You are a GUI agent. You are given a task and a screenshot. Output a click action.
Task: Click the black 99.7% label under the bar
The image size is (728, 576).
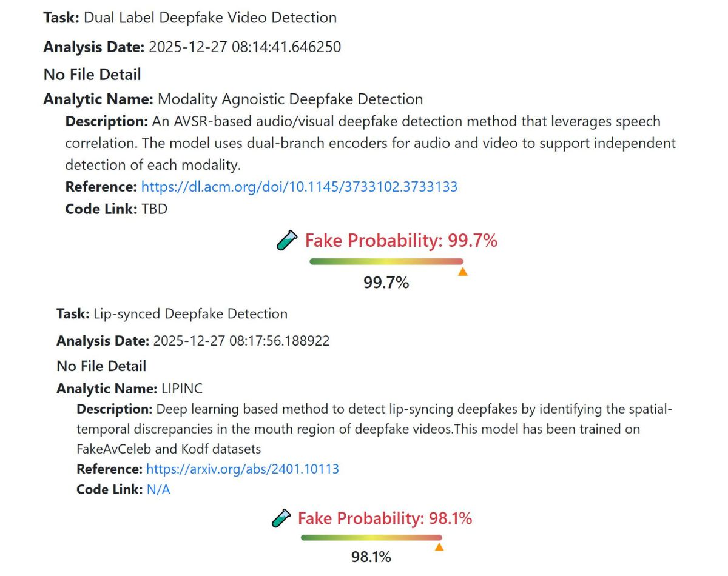click(x=386, y=282)
